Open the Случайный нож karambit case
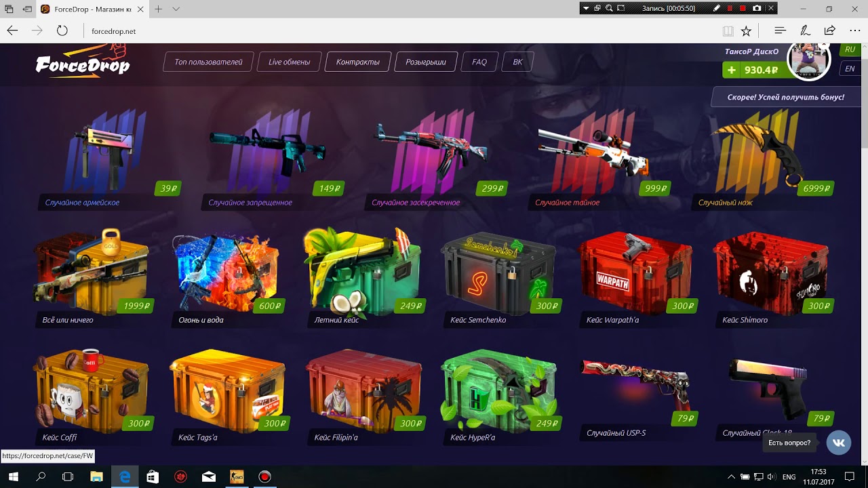 click(x=763, y=159)
